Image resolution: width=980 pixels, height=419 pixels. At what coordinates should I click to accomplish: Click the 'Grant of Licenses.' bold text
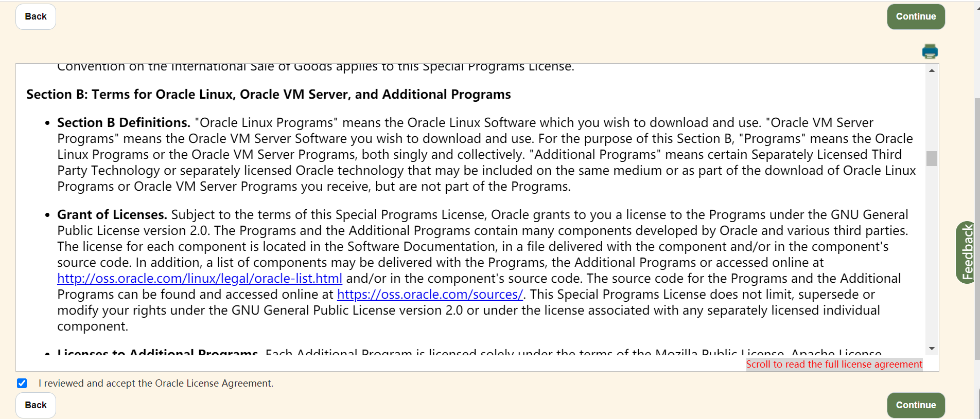(x=112, y=215)
